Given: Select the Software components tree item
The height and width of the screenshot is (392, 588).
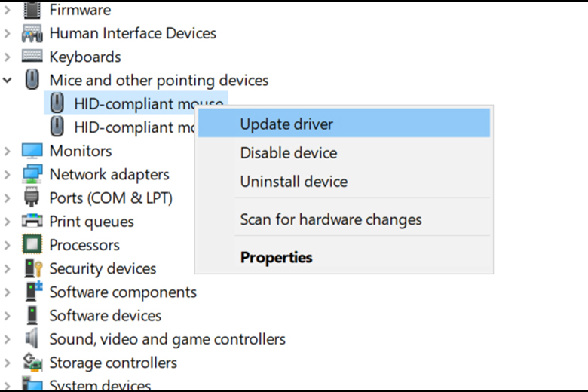Looking at the screenshot, I should tap(123, 292).
